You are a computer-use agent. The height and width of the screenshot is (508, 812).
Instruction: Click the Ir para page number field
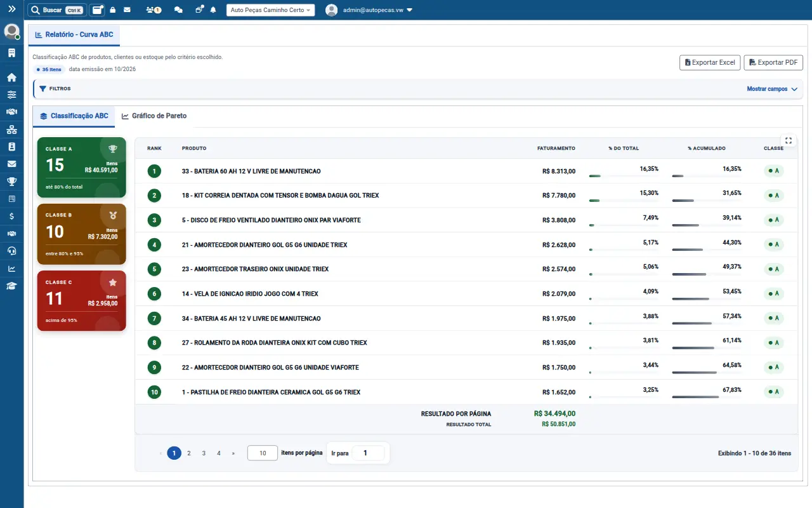coord(367,453)
